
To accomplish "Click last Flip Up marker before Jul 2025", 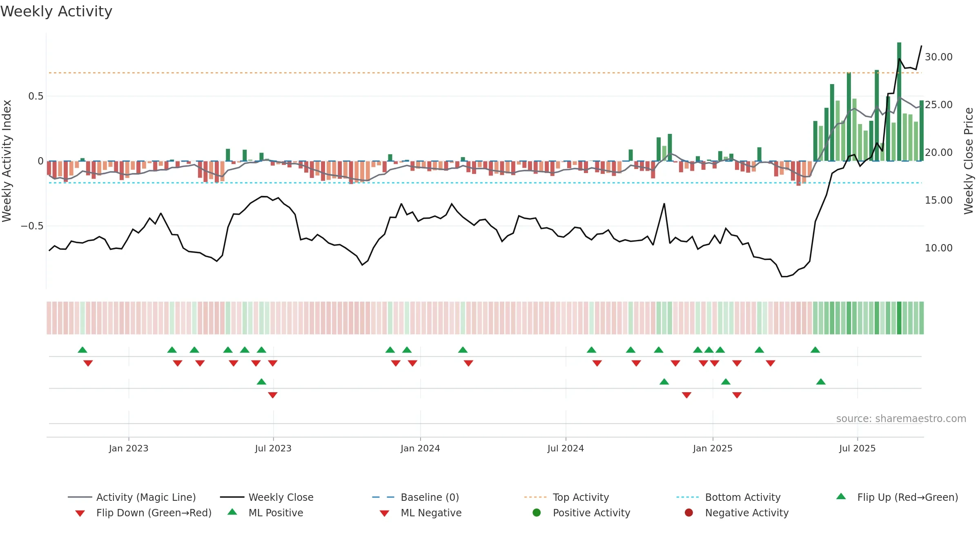I will coord(815,350).
